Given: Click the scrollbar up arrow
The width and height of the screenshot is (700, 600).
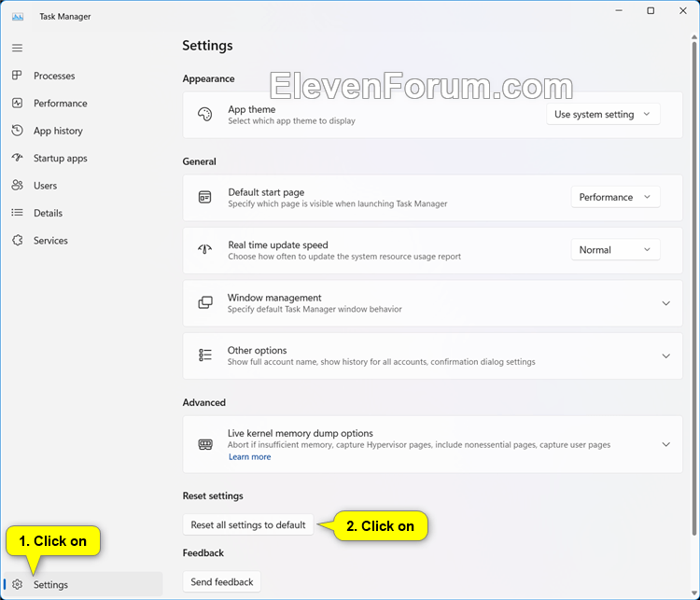Looking at the screenshot, I should pyautogui.click(x=694, y=37).
